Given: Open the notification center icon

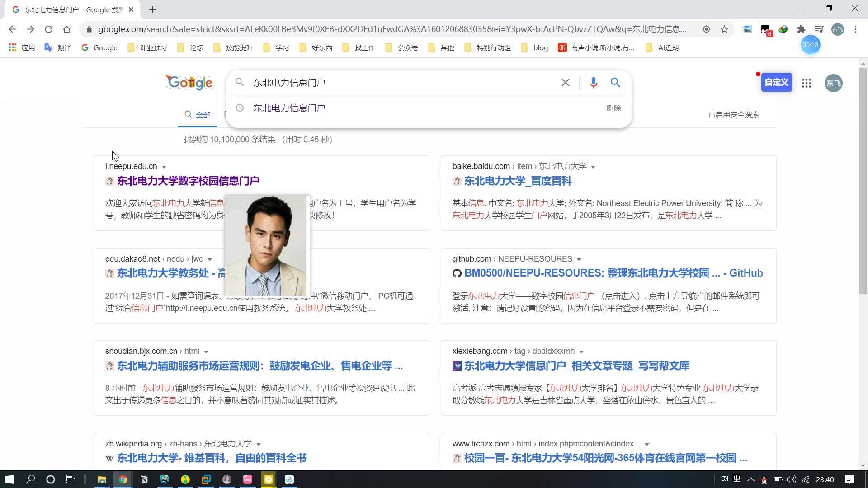Looking at the screenshot, I should click(x=849, y=479).
